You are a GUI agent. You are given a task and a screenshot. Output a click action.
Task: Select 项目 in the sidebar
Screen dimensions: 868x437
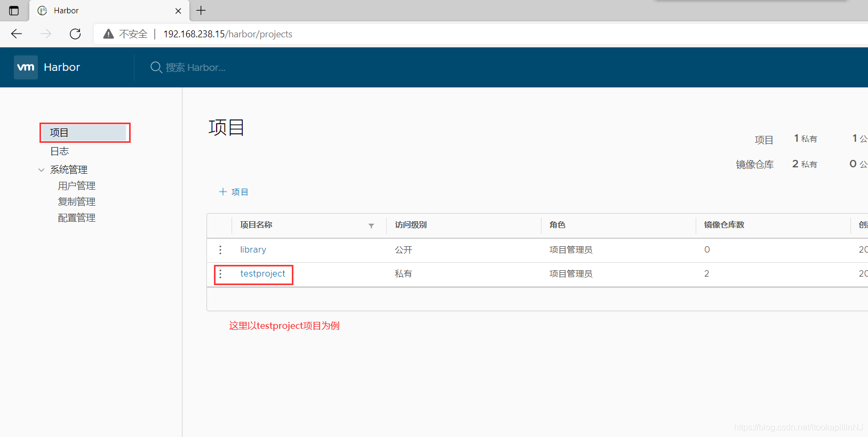tap(85, 133)
